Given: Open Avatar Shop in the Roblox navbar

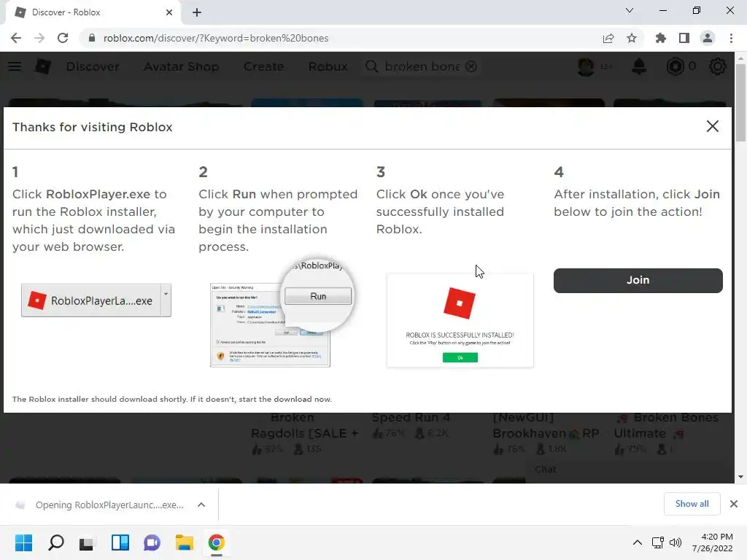Looking at the screenshot, I should pos(182,66).
